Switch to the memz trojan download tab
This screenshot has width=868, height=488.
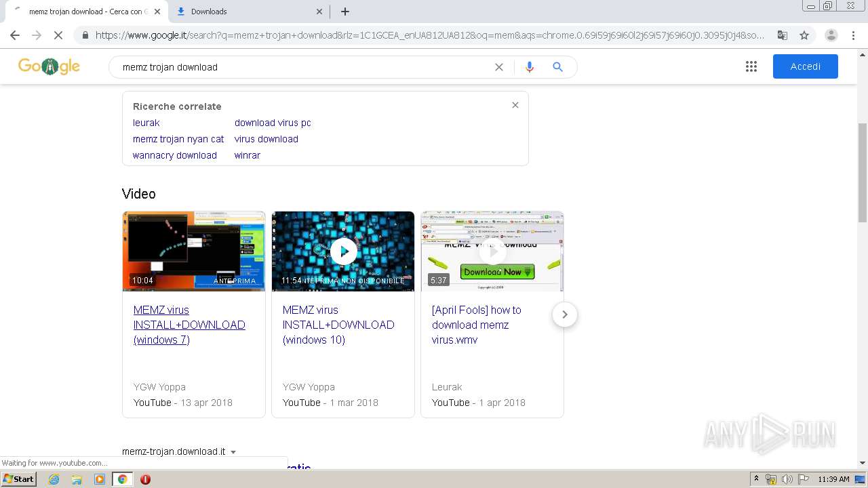(87, 12)
